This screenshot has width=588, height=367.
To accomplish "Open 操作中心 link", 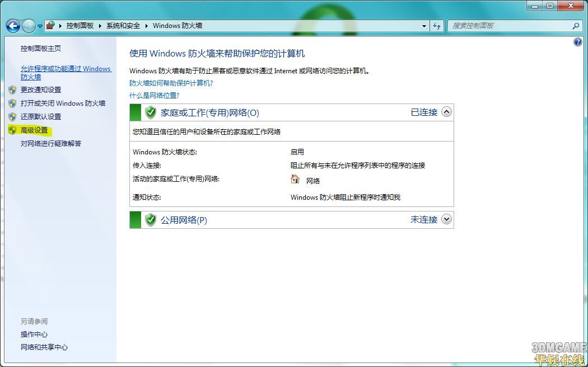I will (x=34, y=335).
